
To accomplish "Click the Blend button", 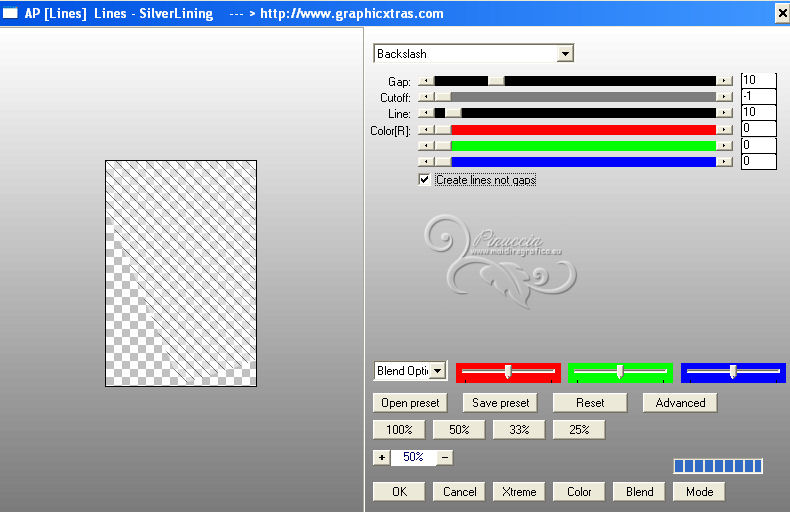I will (x=639, y=492).
